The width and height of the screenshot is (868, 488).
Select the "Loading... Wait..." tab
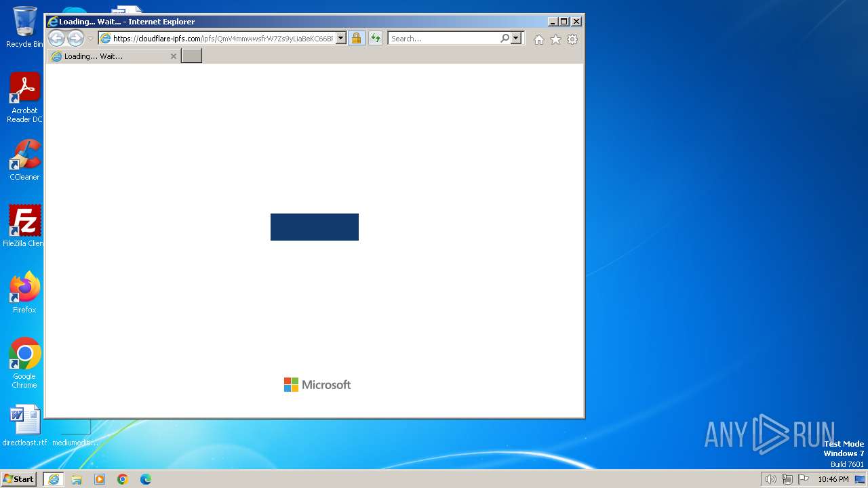coord(113,56)
